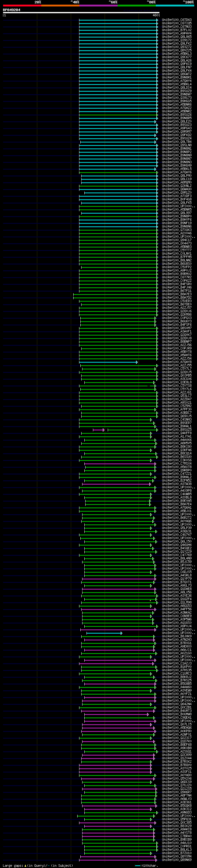Click the red ~20% identity legend bar
Image resolution: width=197 pixels, height=868 pixels.
(x=22, y=6)
